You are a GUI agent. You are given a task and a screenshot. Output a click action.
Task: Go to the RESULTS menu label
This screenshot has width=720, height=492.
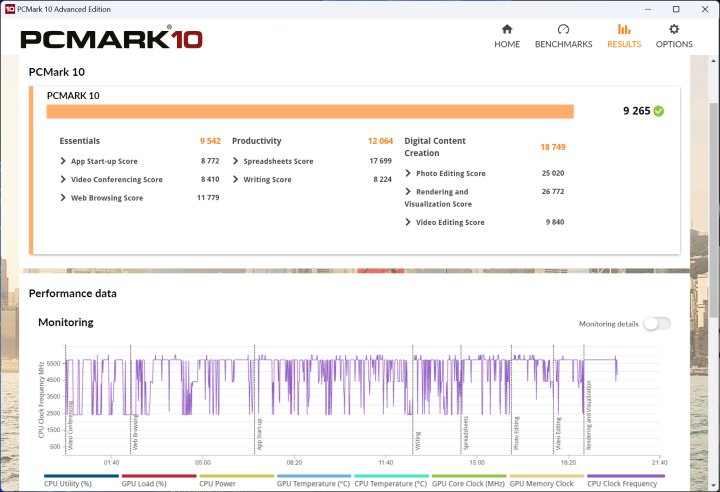pos(624,44)
